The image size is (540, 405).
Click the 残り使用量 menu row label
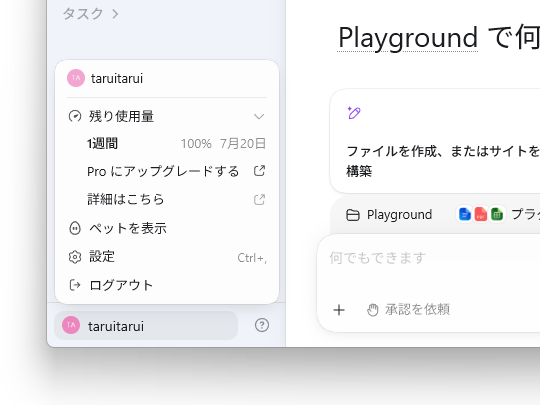click(121, 116)
